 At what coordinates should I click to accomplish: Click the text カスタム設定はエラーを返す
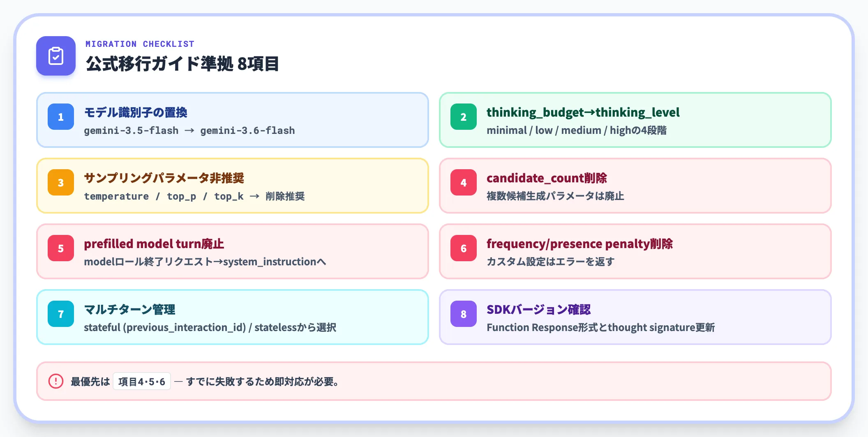(551, 262)
